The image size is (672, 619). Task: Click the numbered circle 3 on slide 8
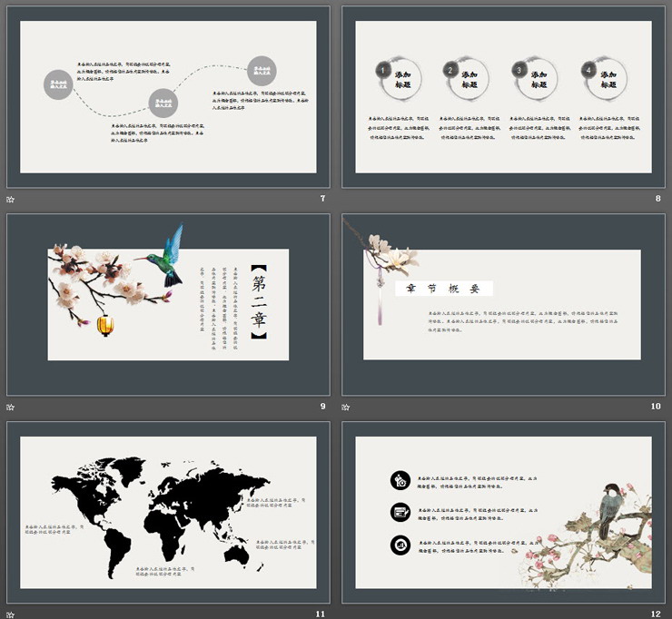[519, 70]
